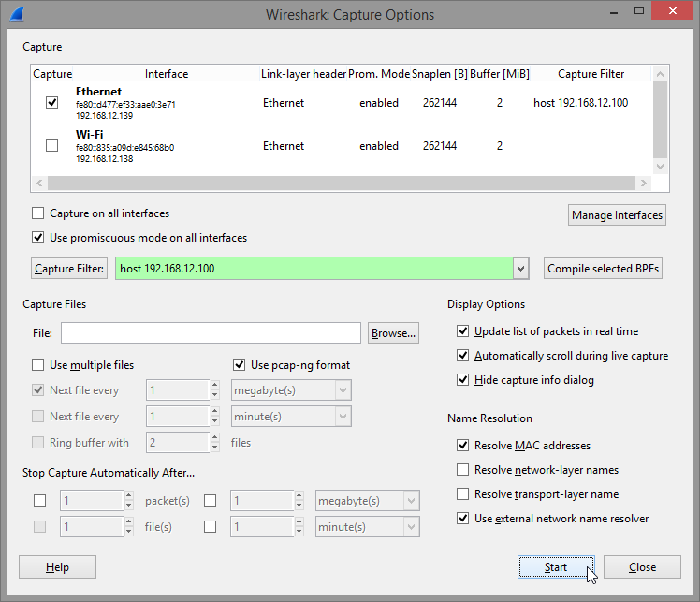Click the red X window close button
The image size is (700, 602).
coord(672,10)
